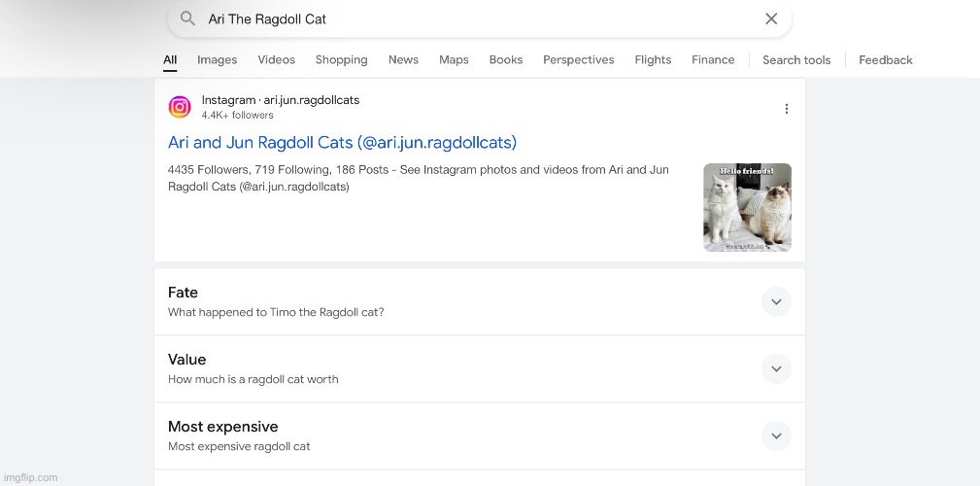This screenshot has height=486, width=980.
Task: Switch to the Images tab
Action: click(x=217, y=60)
